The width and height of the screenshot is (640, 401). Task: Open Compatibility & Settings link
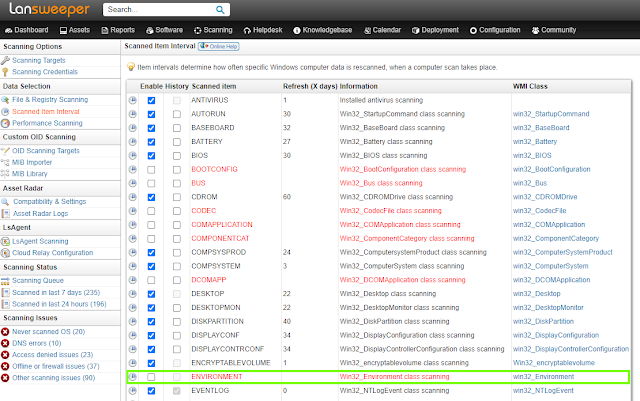point(49,202)
